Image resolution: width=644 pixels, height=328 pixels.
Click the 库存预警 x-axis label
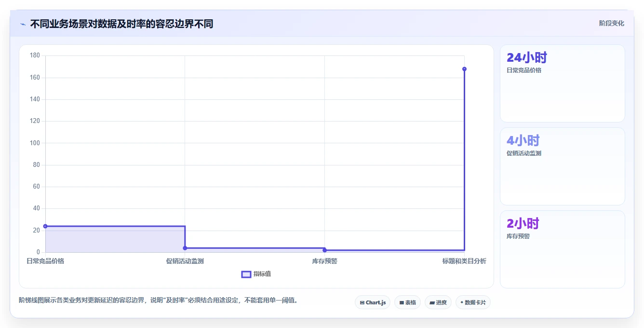pyautogui.click(x=324, y=261)
